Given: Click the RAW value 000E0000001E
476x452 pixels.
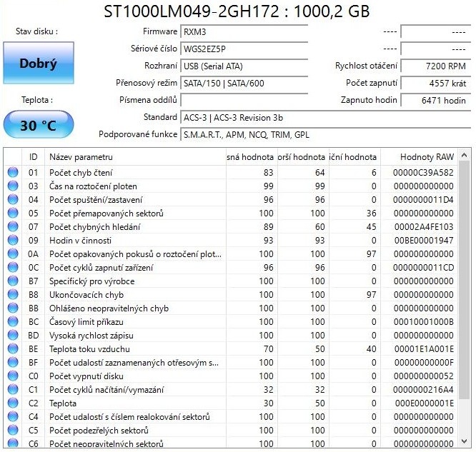Looking at the screenshot, I should [424, 403].
